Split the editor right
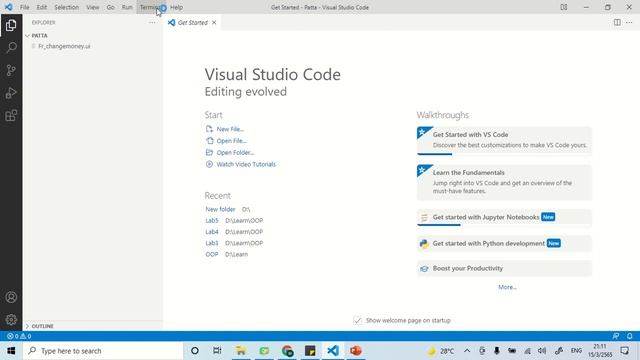 (617, 22)
